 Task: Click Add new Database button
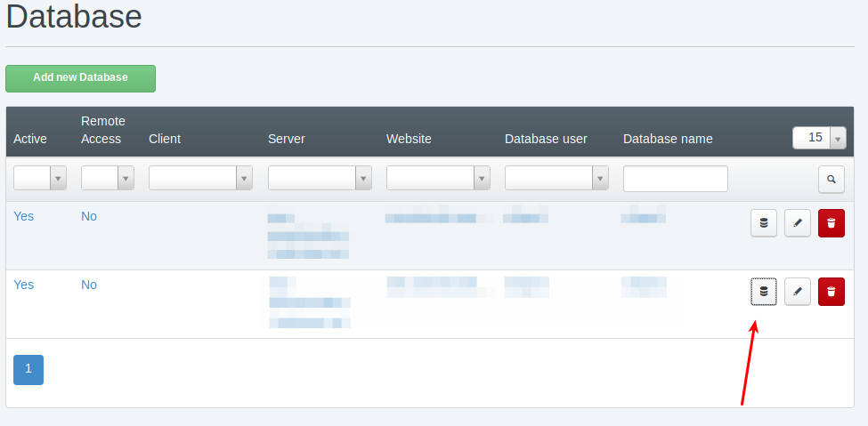[x=80, y=78]
